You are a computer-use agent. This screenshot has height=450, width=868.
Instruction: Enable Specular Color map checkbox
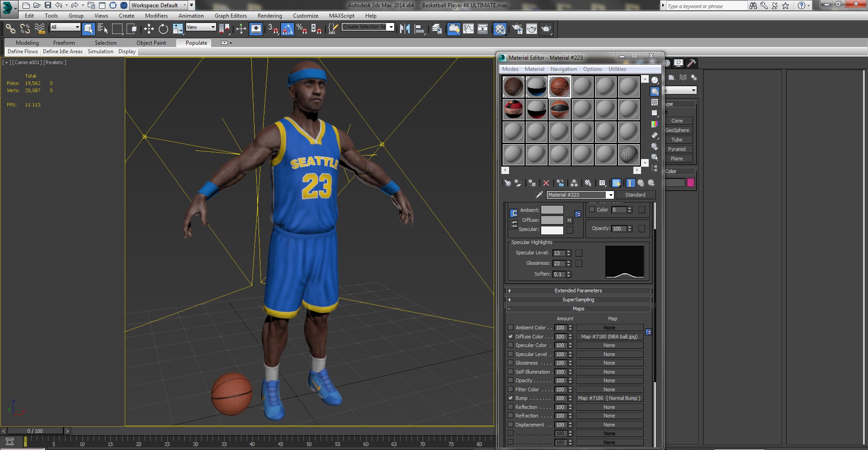click(x=510, y=345)
